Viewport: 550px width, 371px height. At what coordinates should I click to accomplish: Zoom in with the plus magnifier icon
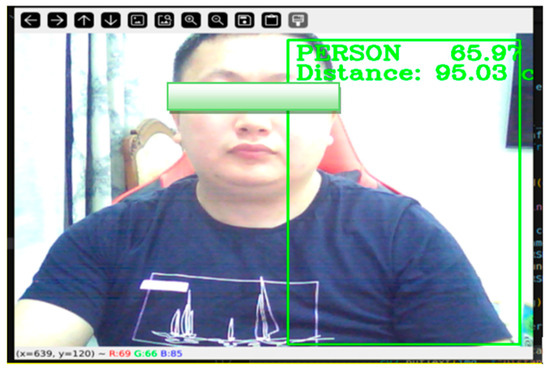point(191,20)
